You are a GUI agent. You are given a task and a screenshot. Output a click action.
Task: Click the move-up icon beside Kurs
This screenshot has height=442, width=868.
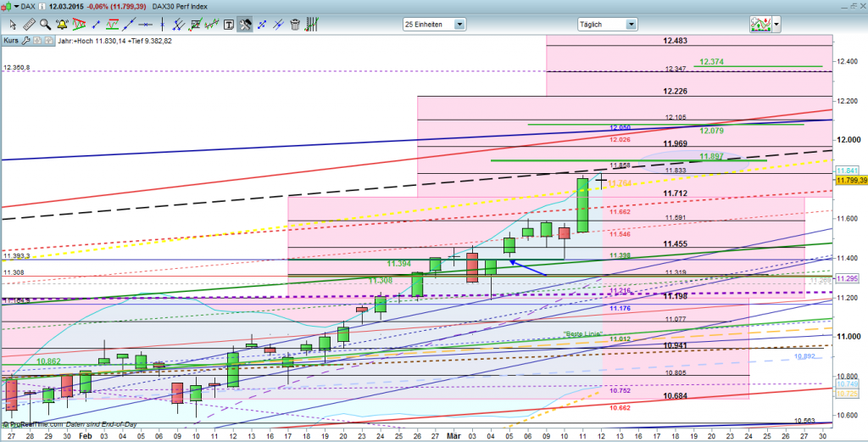(48, 41)
